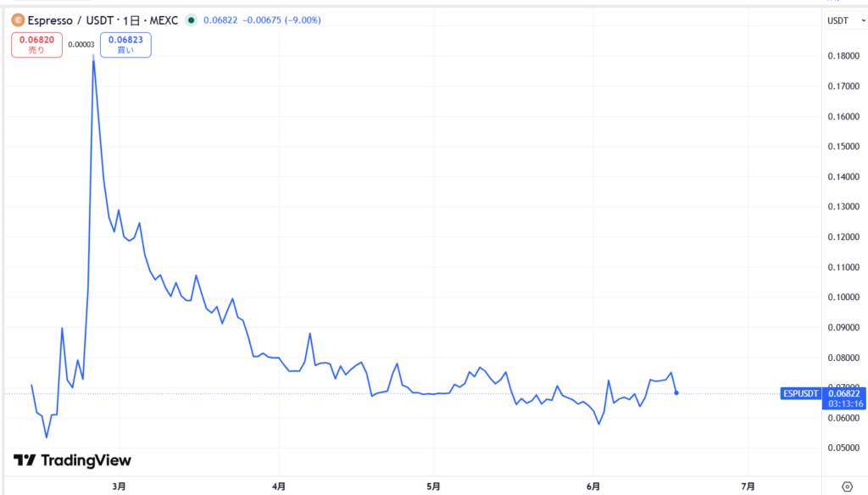Click the 5月 date axis label

point(433,487)
